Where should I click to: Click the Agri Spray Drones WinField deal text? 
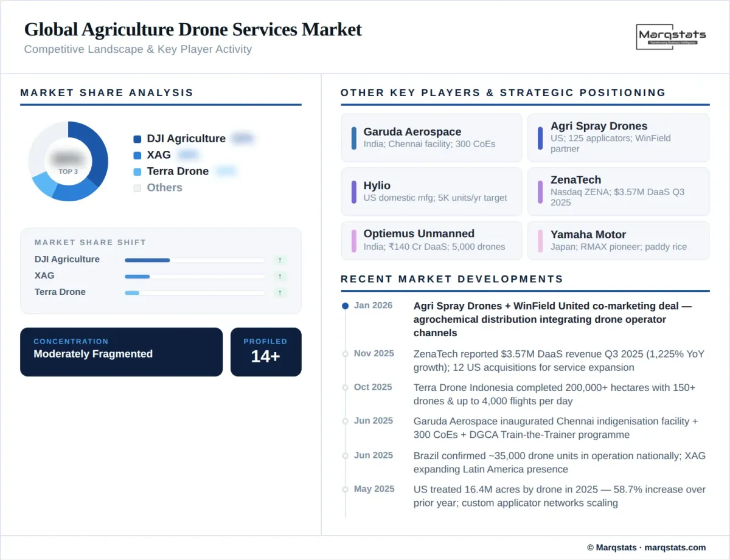coord(552,319)
